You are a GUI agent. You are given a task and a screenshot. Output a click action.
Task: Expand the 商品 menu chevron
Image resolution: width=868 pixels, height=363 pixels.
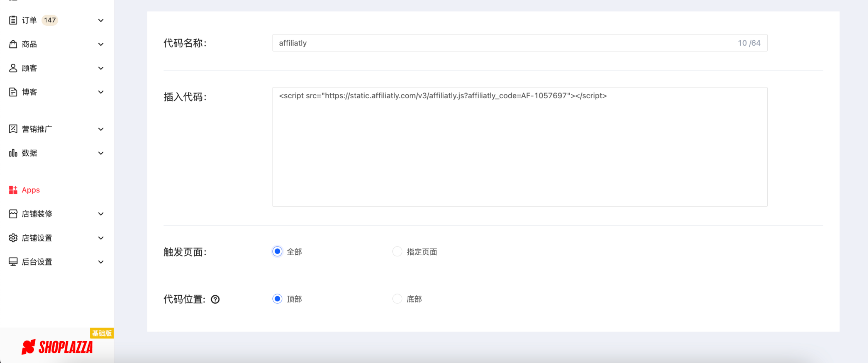(101, 44)
